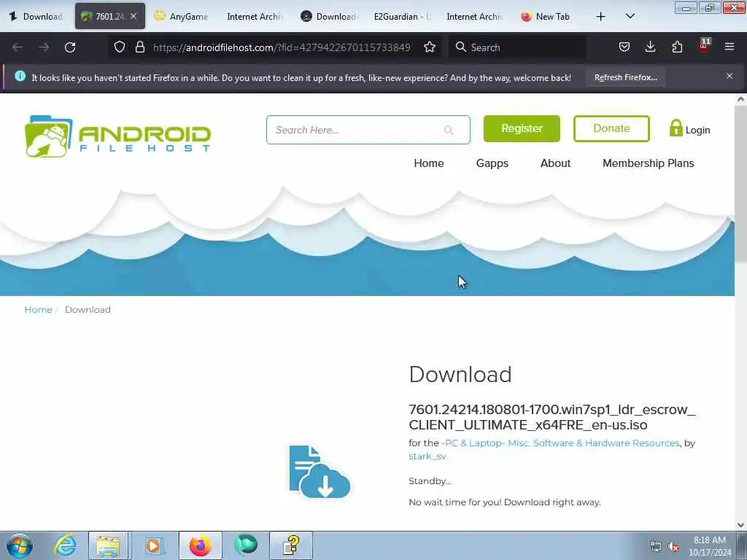Image resolution: width=747 pixels, height=560 pixels.
Task: Switch to the New Tab tab
Action: pos(546,17)
